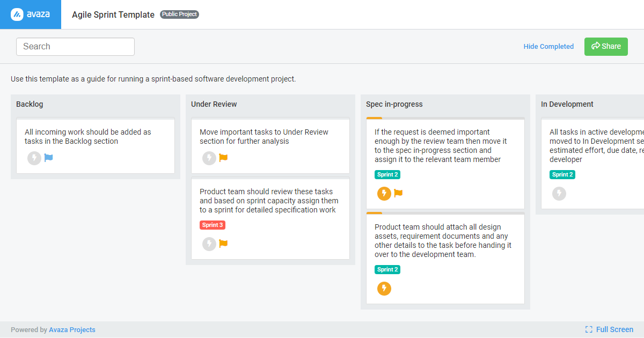This screenshot has width=644, height=338.
Task: Select the Spec in-progress column header
Action: (x=394, y=104)
